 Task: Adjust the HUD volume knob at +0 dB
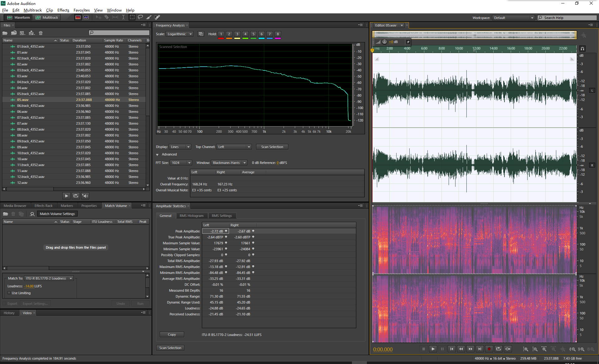pyautogui.click(x=384, y=42)
